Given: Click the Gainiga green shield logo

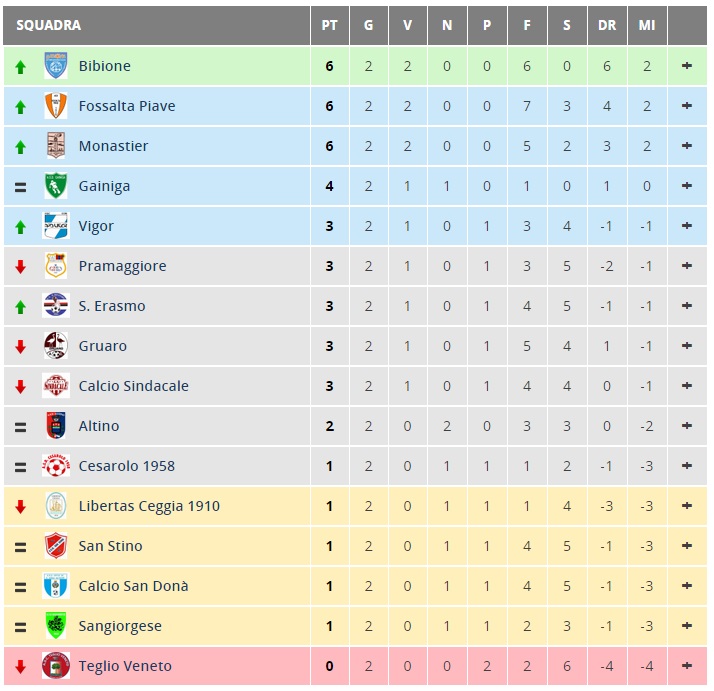Looking at the screenshot, I should click(x=56, y=186).
